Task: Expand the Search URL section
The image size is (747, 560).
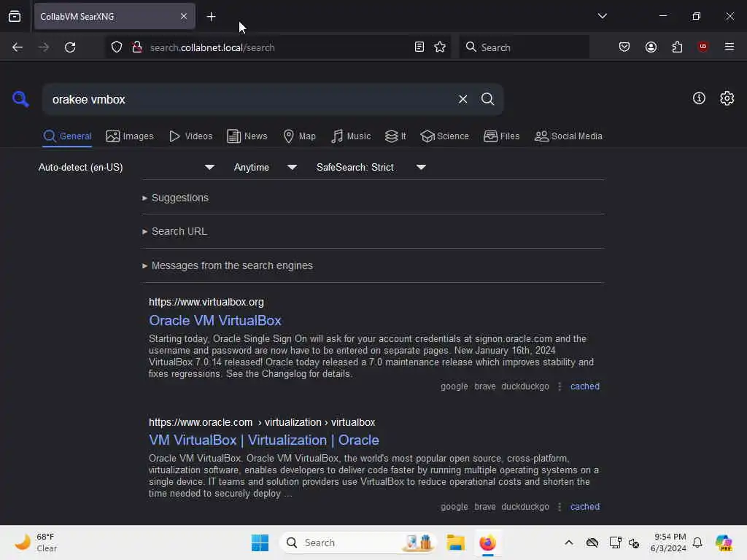Action: click(x=174, y=231)
